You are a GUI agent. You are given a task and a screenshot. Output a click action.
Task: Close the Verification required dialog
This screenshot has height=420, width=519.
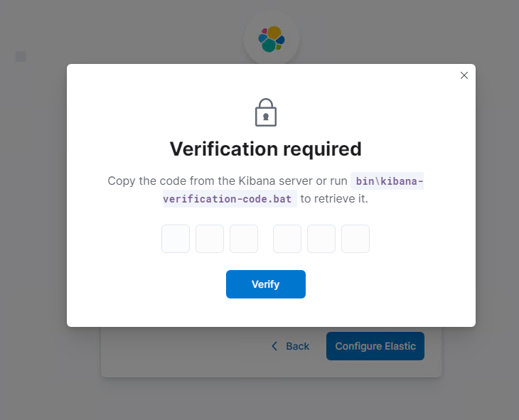point(464,75)
